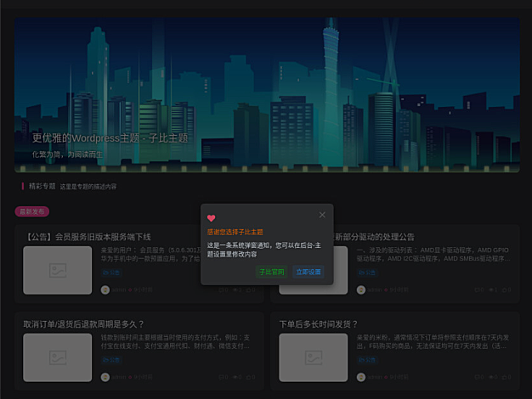Click admin avatar on 取消订单 post

[105, 377]
